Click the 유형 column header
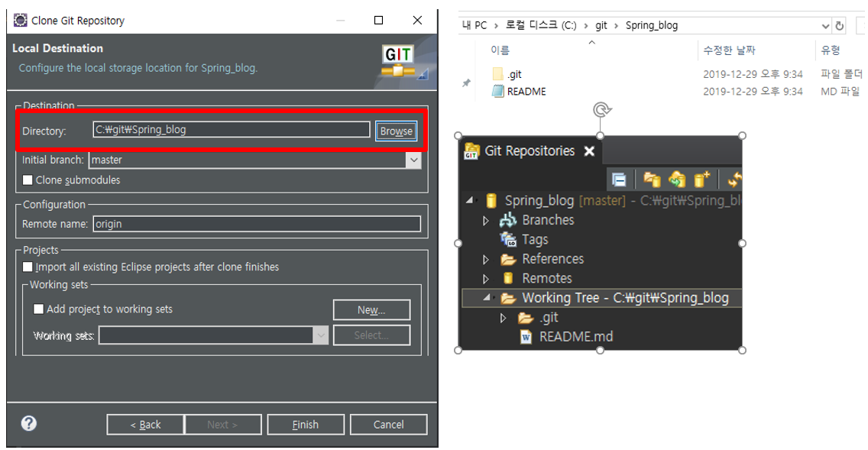 [x=831, y=50]
